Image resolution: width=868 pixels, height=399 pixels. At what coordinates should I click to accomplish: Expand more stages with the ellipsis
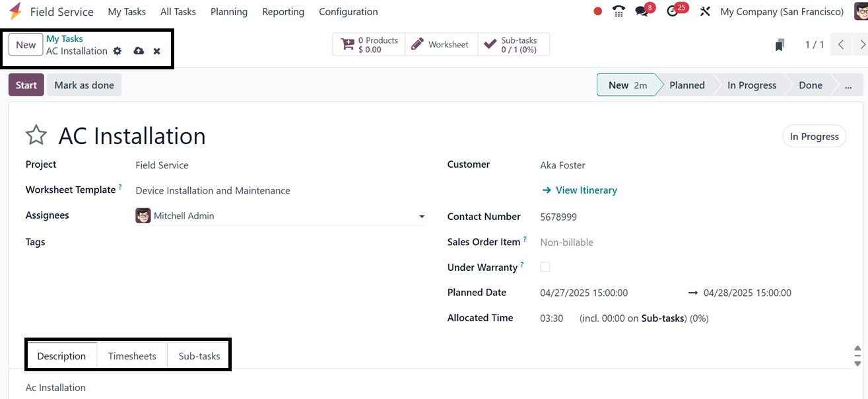848,85
